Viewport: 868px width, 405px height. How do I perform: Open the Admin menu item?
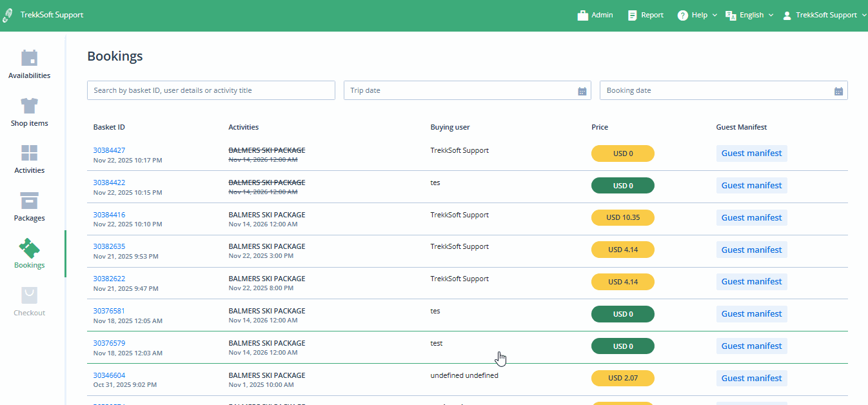pyautogui.click(x=595, y=15)
